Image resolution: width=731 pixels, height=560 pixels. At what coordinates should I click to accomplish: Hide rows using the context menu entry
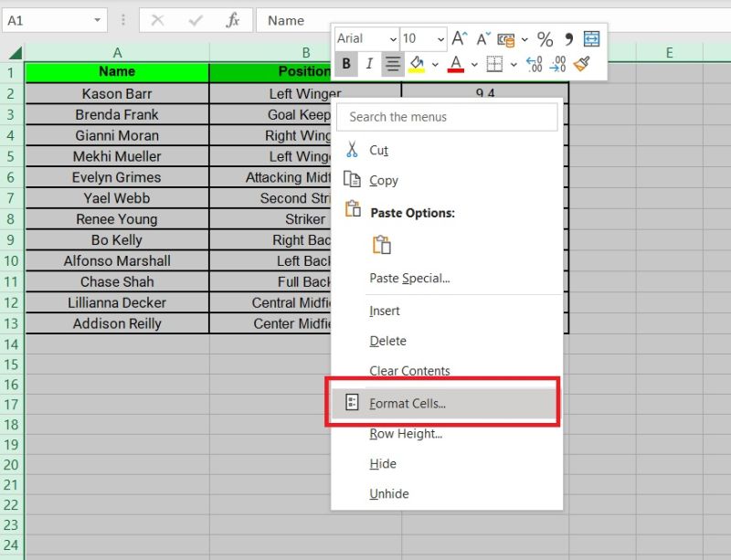tap(382, 463)
